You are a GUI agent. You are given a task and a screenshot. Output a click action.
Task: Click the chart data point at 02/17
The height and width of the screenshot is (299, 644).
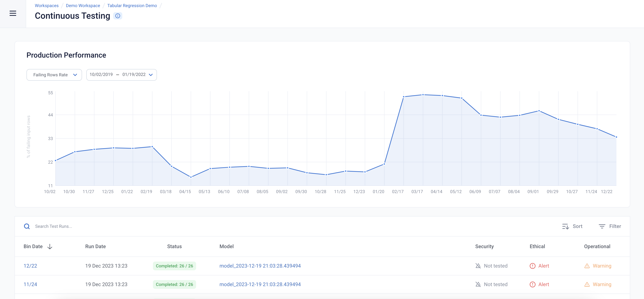click(x=404, y=97)
